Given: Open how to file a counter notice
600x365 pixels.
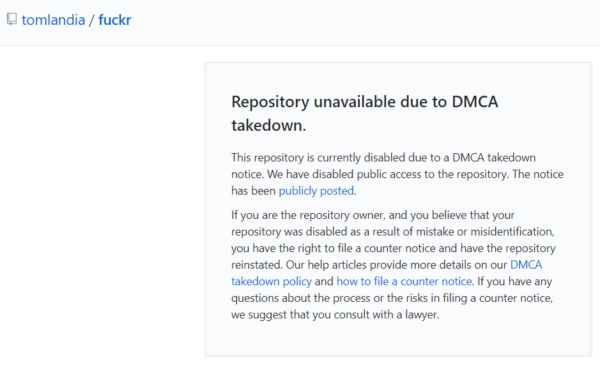Looking at the screenshot, I should tap(404, 282).
